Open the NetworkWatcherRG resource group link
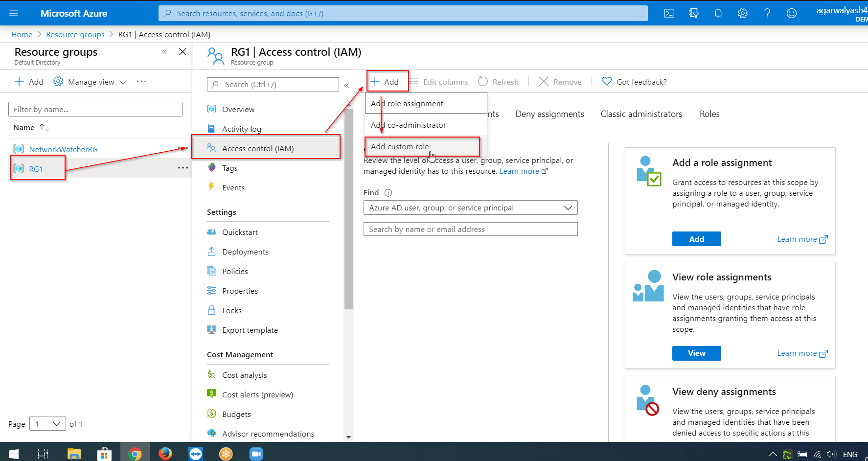 tap(63, 149)
